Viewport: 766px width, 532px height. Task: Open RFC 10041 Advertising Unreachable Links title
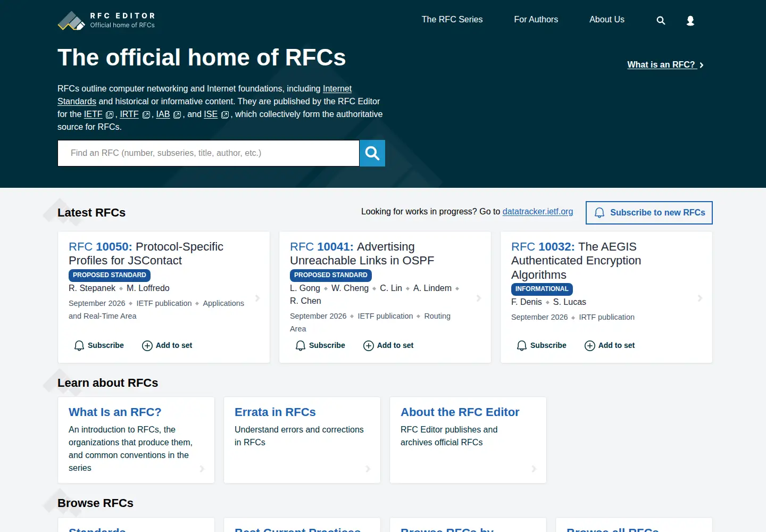pos(362,254)
